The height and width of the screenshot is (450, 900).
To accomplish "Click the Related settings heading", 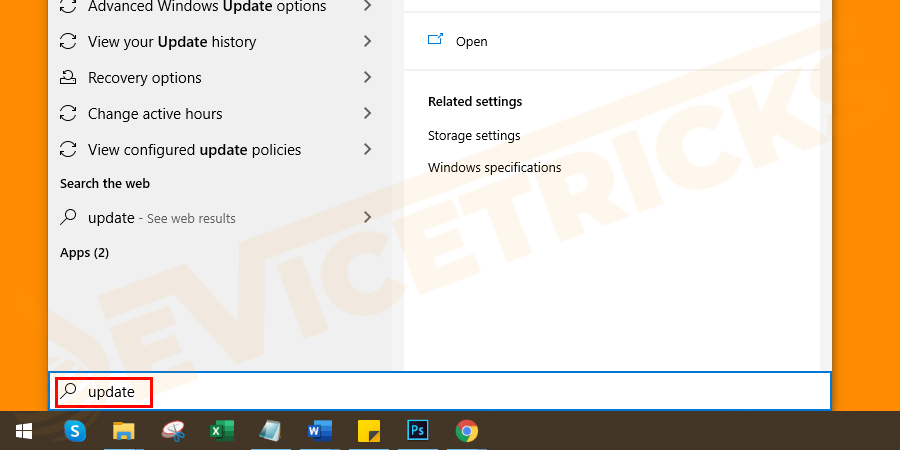I will (475, 102).
